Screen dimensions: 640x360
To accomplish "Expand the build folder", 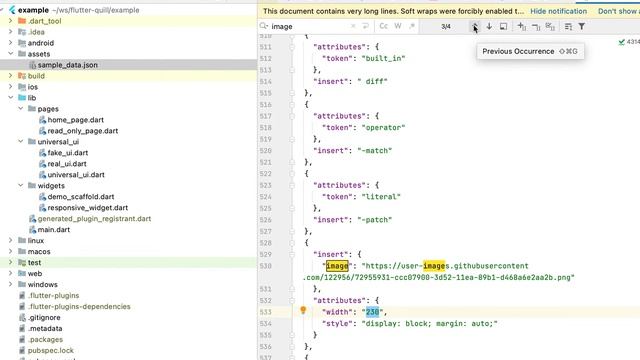I will coord(11,76).
